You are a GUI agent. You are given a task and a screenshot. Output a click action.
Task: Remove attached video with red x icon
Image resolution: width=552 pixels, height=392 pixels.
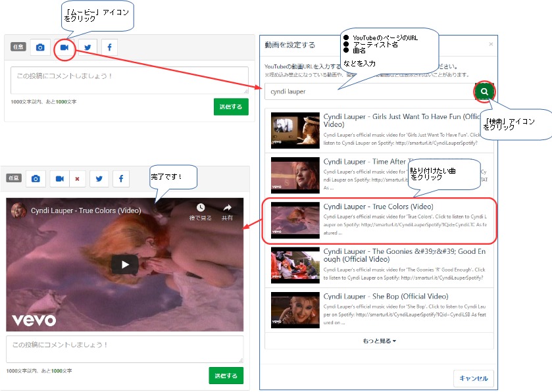(x=78, y=179)
